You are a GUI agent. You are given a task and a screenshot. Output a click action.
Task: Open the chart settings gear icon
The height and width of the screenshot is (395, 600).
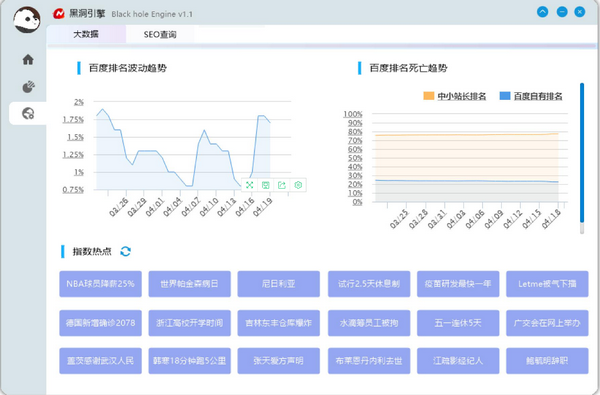click(x=298, y=185)
